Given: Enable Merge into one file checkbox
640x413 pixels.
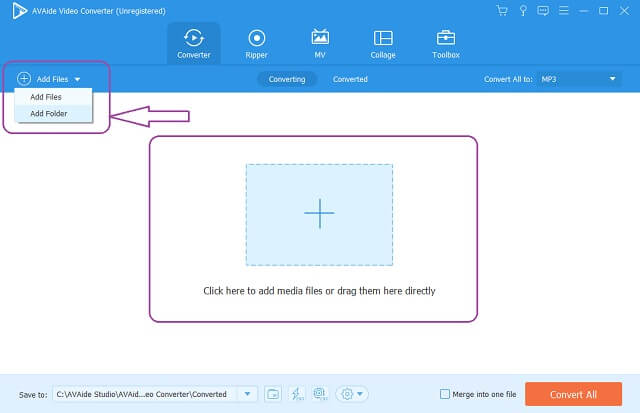Looking at the screenshot, I should (445, 394).
